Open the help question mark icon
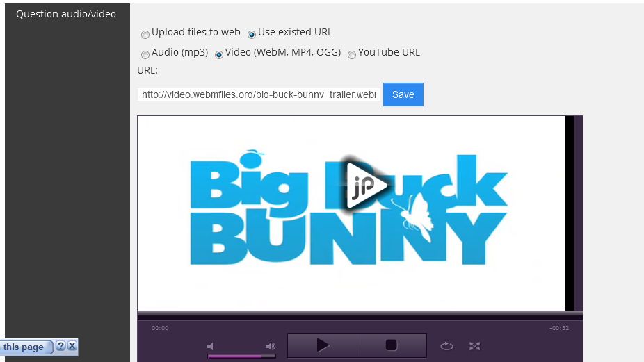The image size is (644, 362). click(61, 346)
